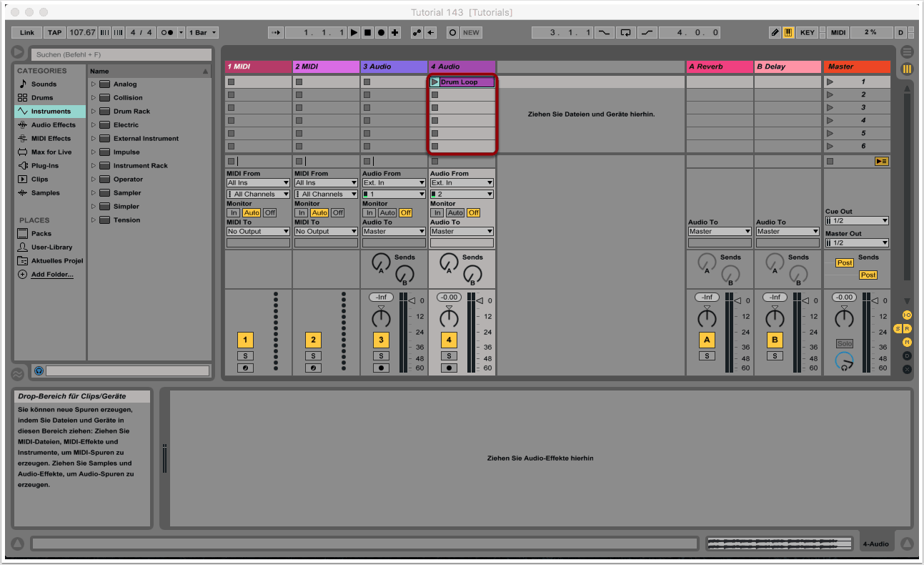Arm track 4 Audio for recording
The image size is (924, 565).
(449, 368)
